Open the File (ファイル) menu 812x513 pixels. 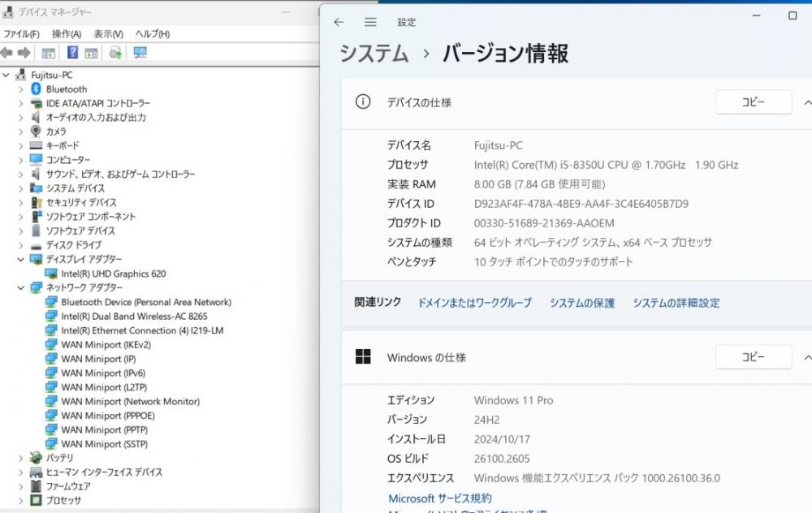click(x=22, y=34)
